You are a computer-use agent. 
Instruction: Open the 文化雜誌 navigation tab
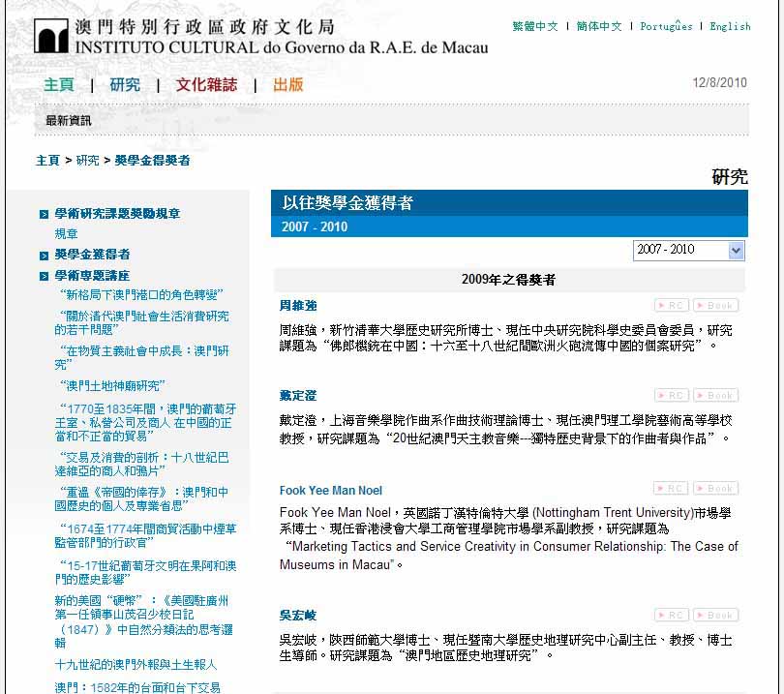click(x=206, y=84)
